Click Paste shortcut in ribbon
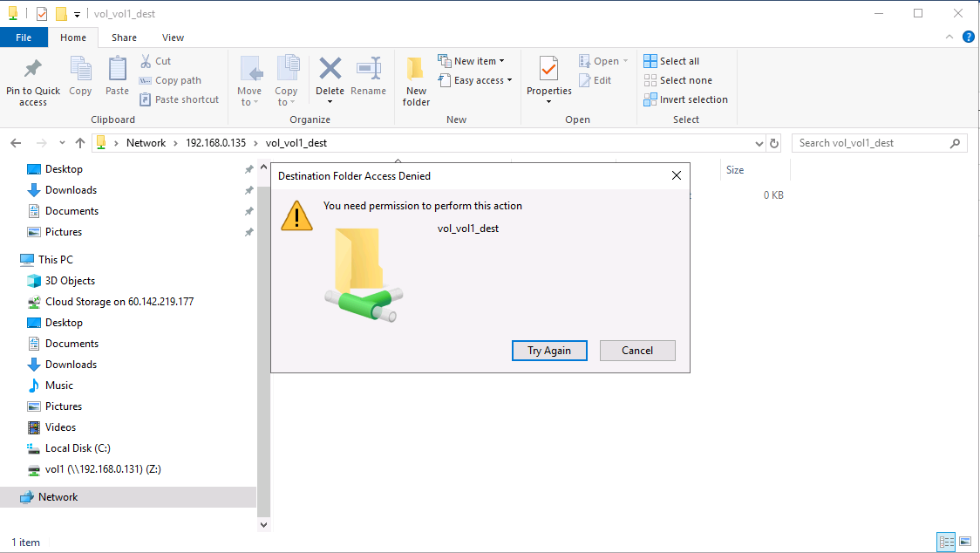Screen dimensions: 980x553 (180, 99)
